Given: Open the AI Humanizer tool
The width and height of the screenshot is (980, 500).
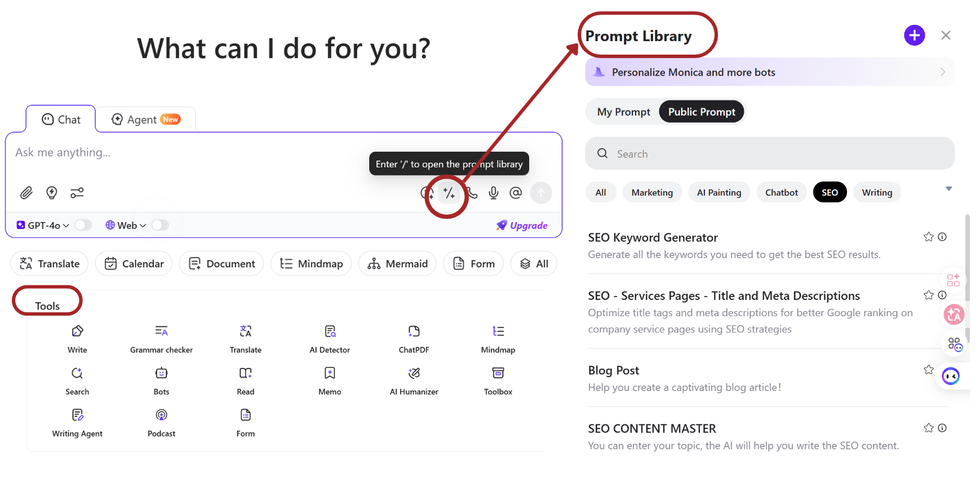Looking at the screenshot, I should click(414, 380).
